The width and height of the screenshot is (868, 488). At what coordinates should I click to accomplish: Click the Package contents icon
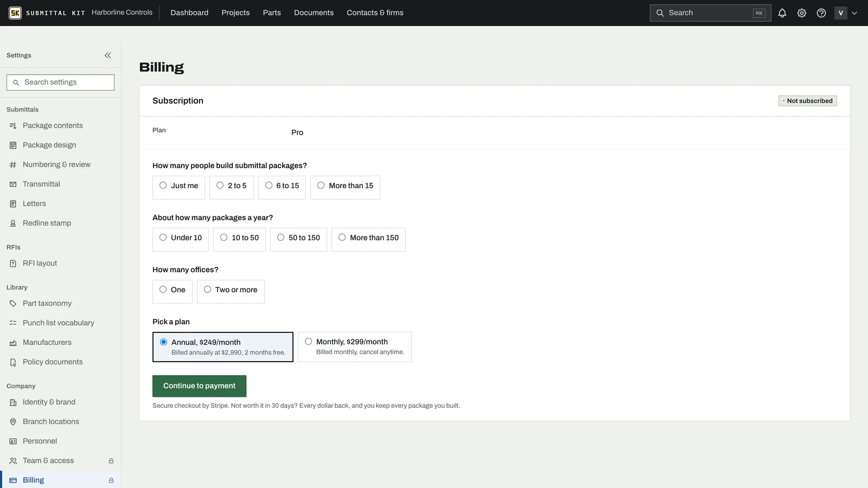13,126
